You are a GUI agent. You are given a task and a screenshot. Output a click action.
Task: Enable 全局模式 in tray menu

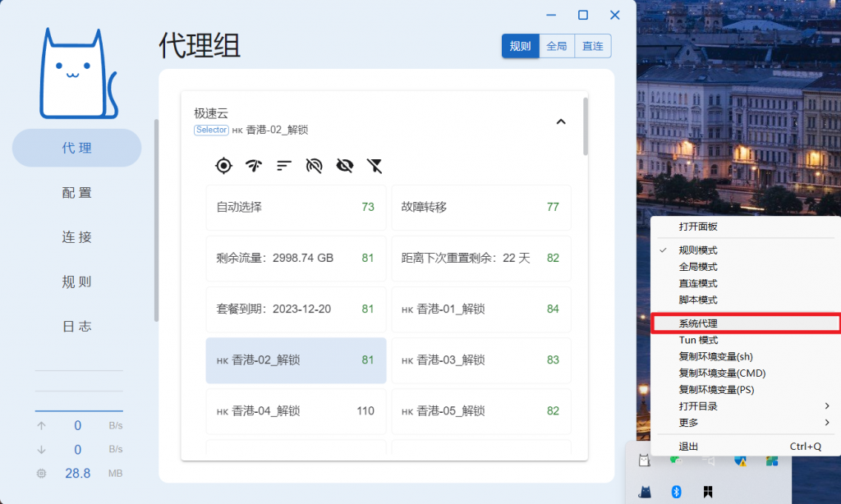(746, 267)
